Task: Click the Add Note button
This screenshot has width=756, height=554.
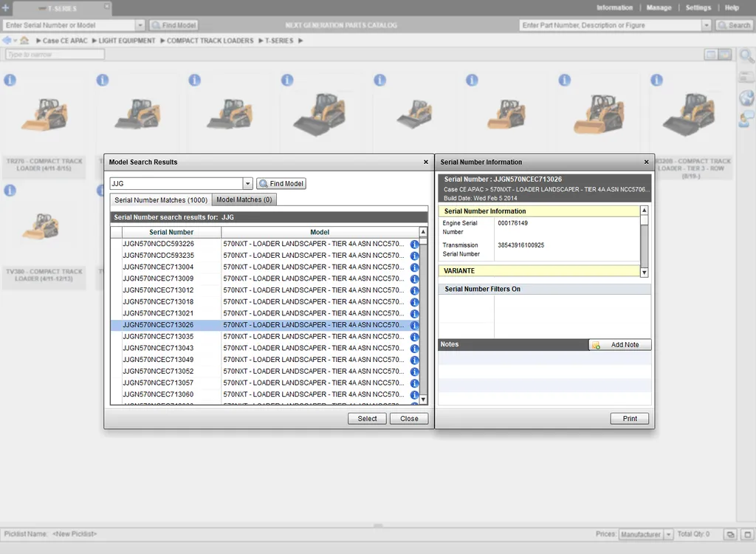Action: click(x=620, y=344)
